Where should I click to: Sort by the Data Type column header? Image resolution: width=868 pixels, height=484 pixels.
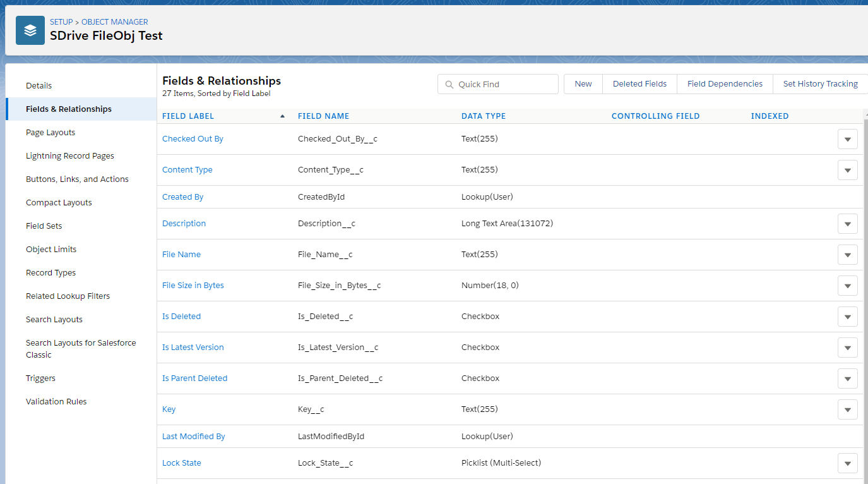[484, 116]
